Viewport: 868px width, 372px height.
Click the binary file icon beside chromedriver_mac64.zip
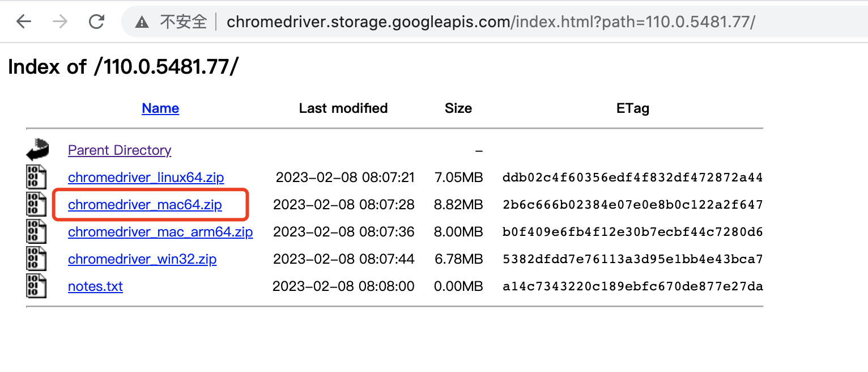[36, 204]
